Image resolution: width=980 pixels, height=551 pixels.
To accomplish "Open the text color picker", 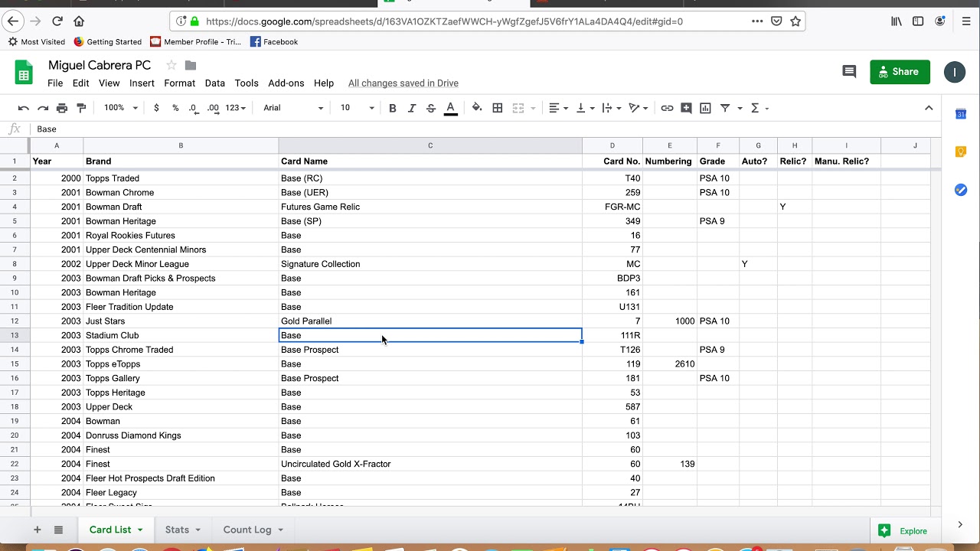I will tap(451, 108).
